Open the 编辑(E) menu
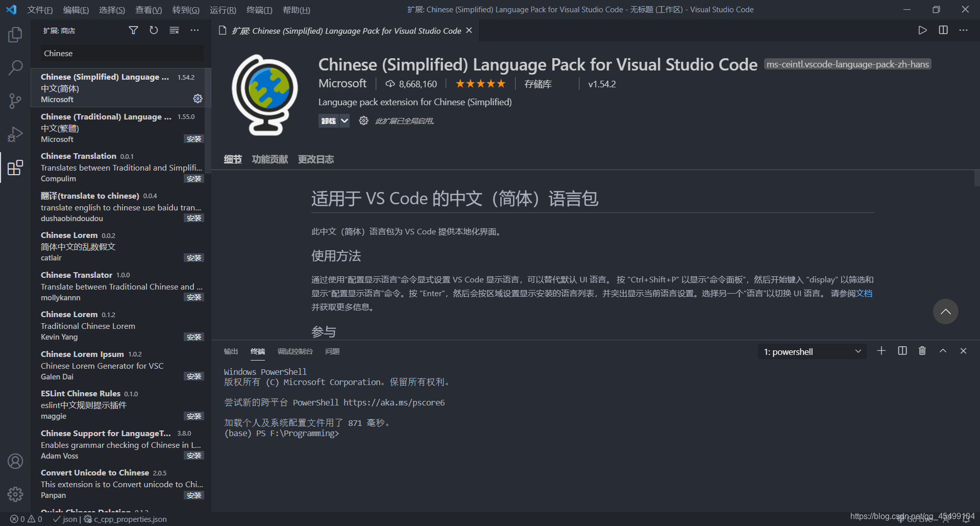 [x=76, y=10]
